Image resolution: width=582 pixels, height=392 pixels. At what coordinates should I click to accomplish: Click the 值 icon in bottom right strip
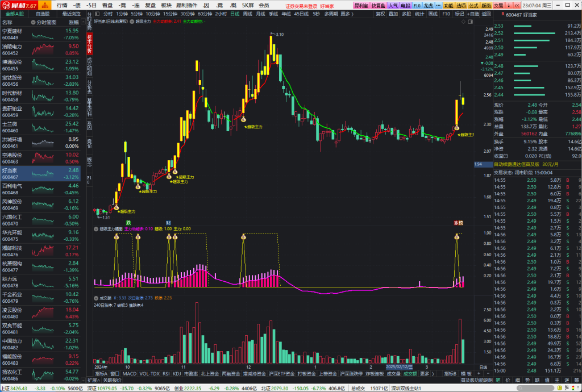(547, 381)
